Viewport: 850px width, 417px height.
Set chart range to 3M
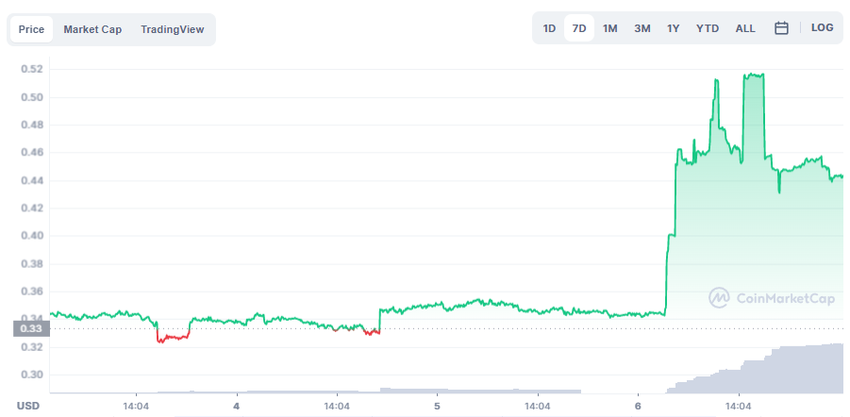click(642, 28)
